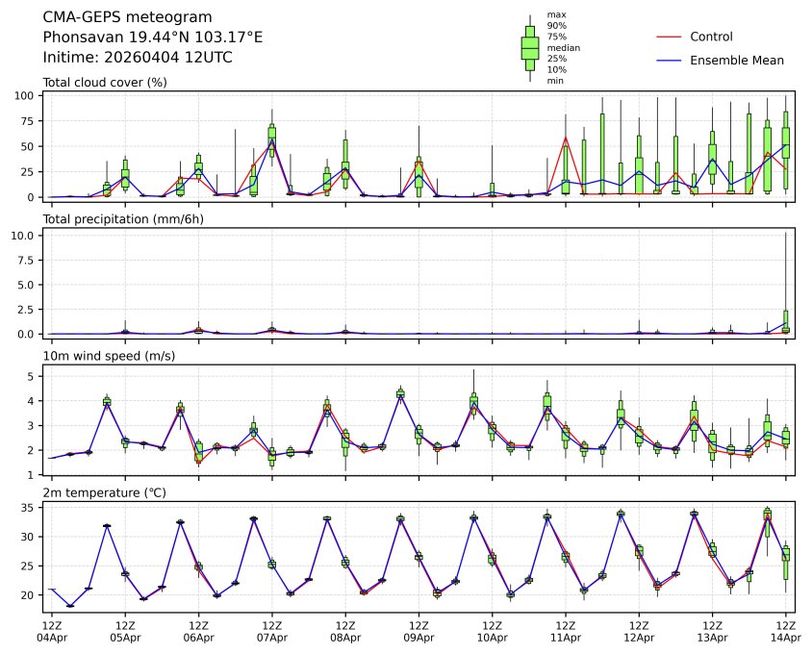Click the 12Z 14Apr x-axis tick label
Image resolution: width=812 pixels, height=654 pixels.
785,631
